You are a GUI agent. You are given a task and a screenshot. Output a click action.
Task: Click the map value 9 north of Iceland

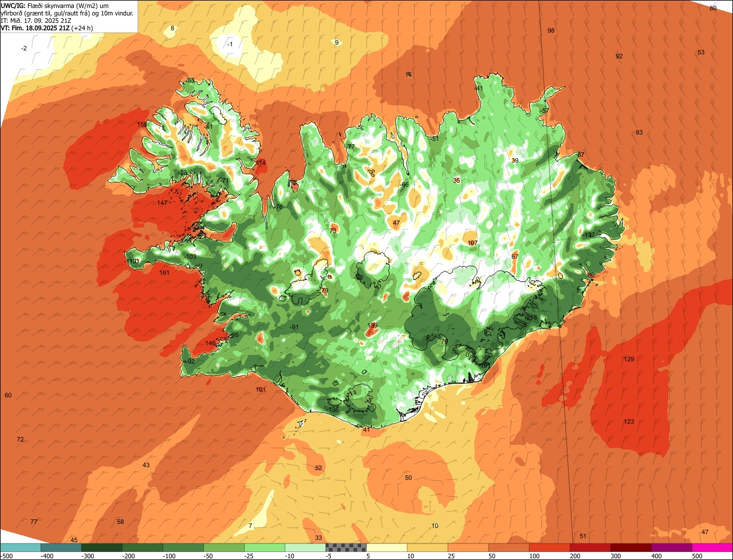pyautogui.click(x=337, y=42)
